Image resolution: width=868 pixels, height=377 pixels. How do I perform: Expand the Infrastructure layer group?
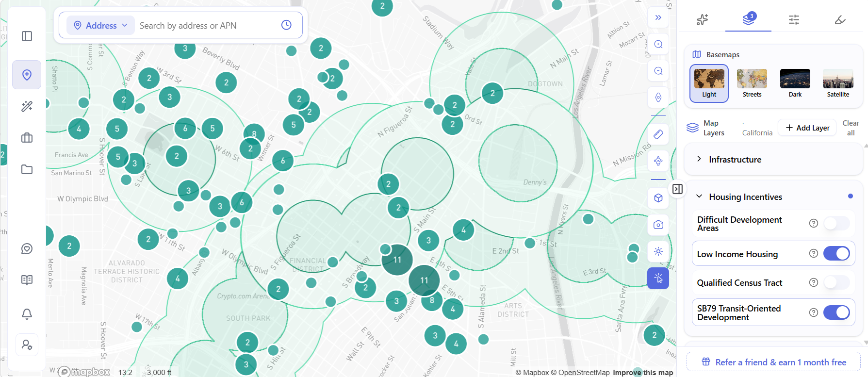coord(773,160)
